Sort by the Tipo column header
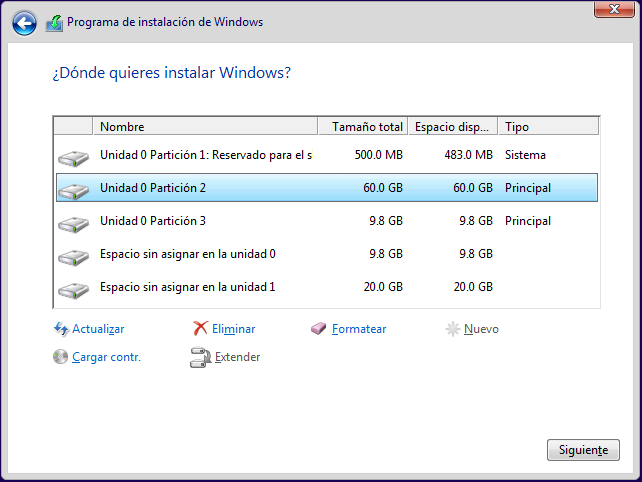Viewport: 642px width, 482px height. point(549,127)
